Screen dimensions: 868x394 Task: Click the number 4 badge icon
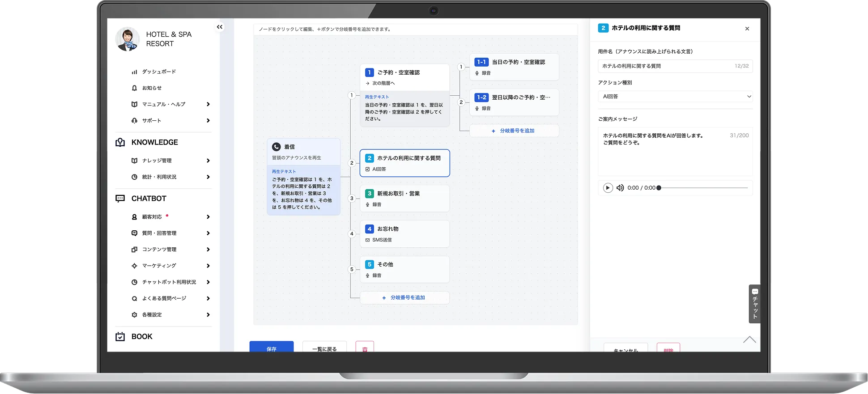click(x=369, y=229)
